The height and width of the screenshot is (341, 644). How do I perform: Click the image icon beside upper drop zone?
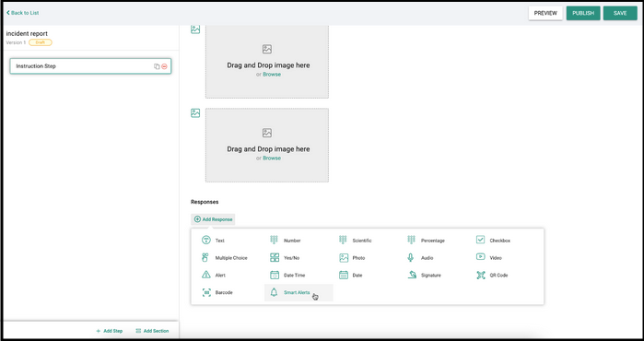[195, 29]
